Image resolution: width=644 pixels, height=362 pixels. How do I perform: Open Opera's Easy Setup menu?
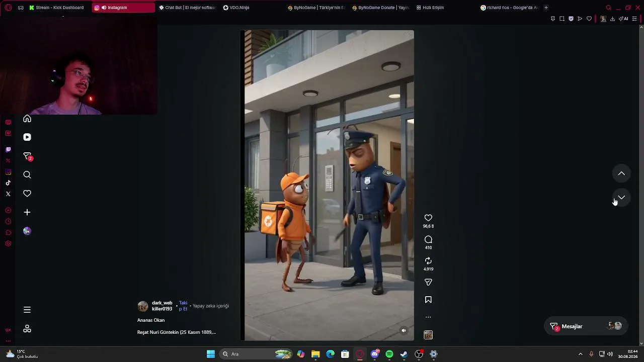pyautogui.click(x=634, y=19)
